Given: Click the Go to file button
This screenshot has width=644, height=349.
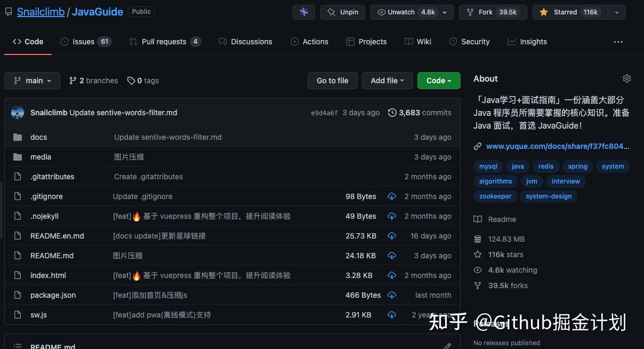Looking at the screenshot, I should [332, 81].
